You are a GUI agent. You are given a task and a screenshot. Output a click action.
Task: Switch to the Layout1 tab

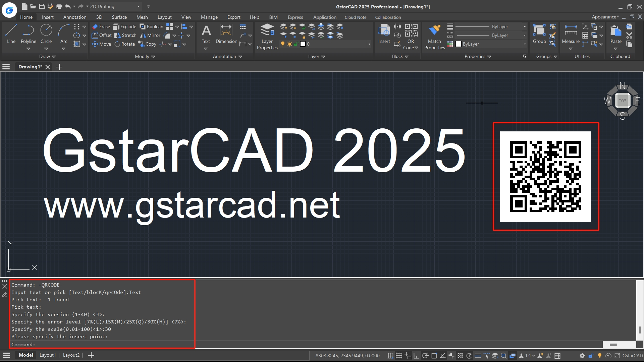[47, 355]
